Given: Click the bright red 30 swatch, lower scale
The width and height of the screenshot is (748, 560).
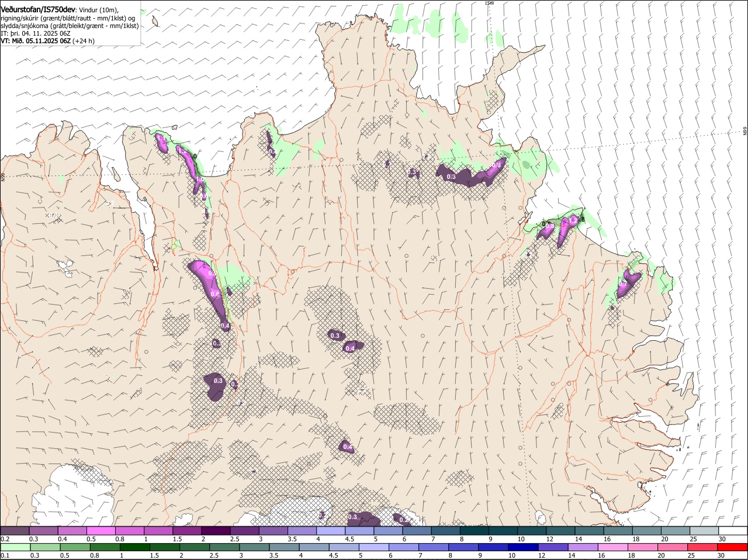Looking at the screenshot, I should (x=732, y=548).
